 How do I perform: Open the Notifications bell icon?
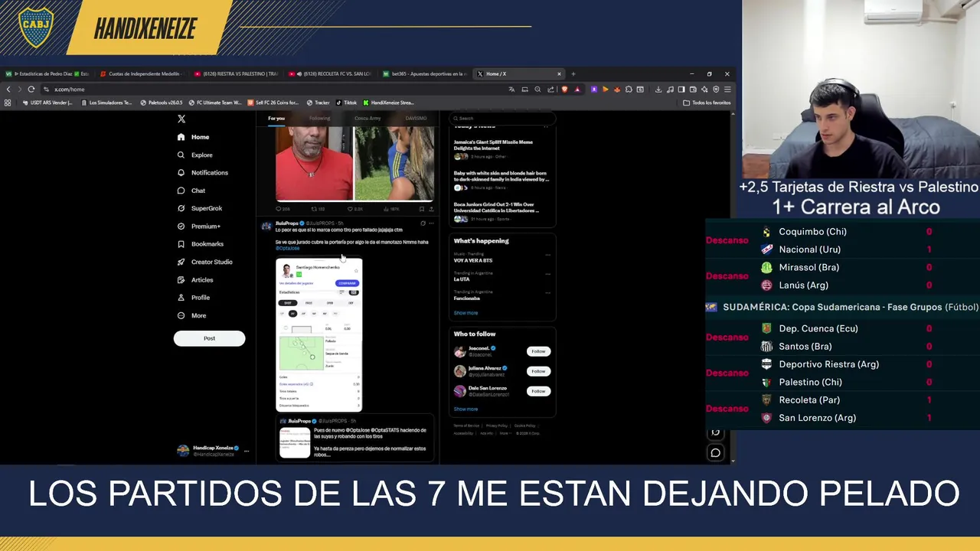click(181, 173)
